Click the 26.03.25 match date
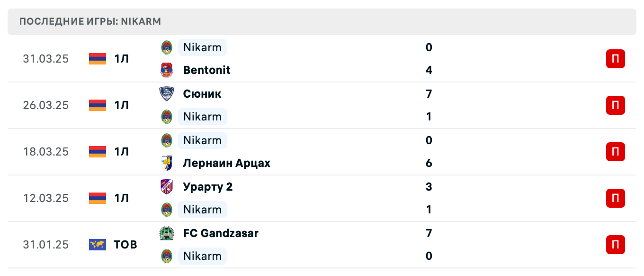 coord(45,105)
